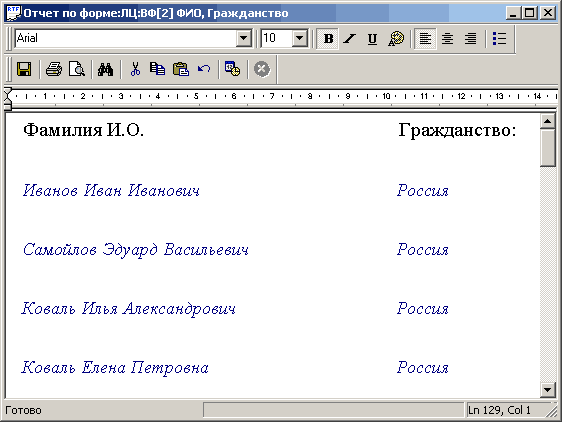Viewport: 562px width, 422px height.
Task: Toggle Italic formatting
Action: (349, 38)
